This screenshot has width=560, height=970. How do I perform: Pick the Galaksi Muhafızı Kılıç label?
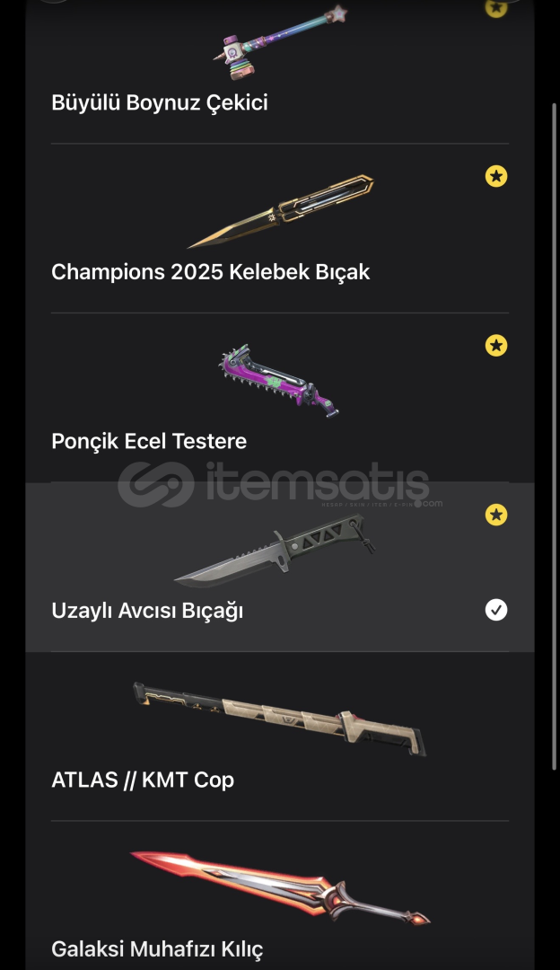[x=157, y=949]
